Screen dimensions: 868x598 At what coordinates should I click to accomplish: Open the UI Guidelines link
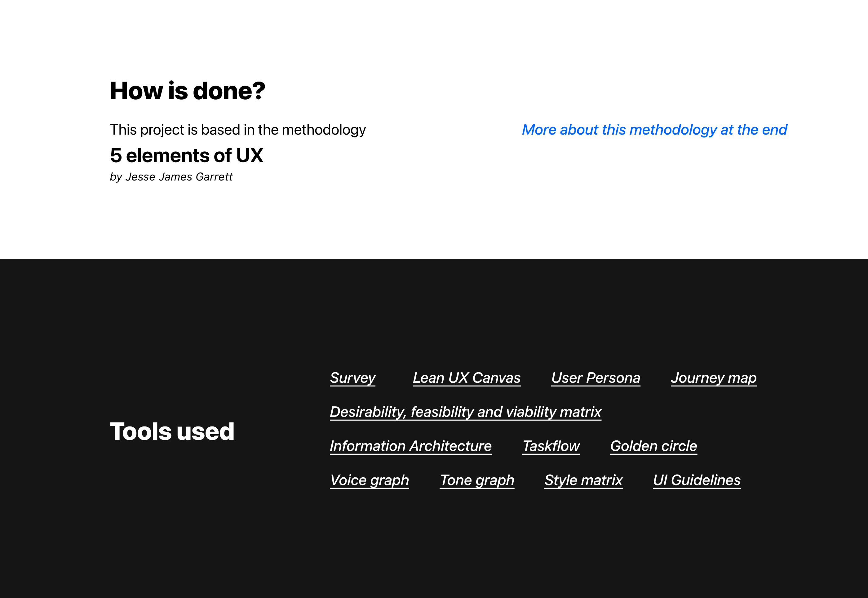(x=697, y=480)
